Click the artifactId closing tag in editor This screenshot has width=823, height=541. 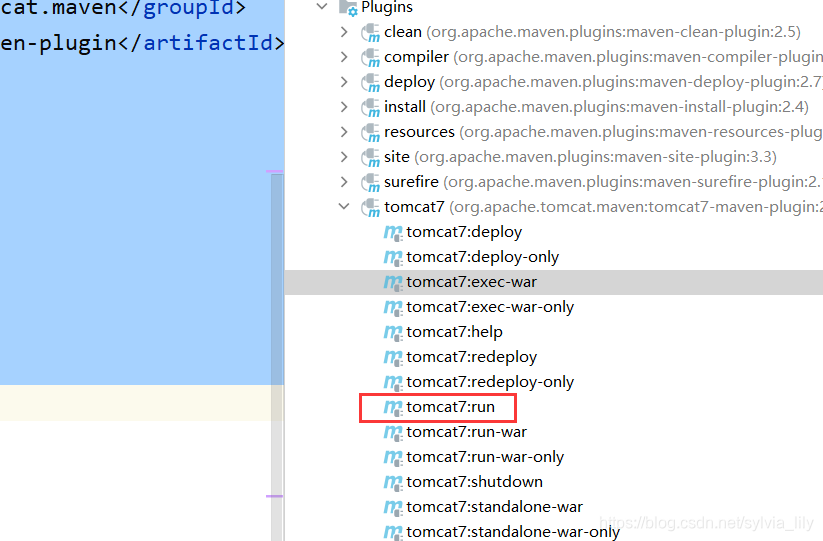[x=202, y=43]
